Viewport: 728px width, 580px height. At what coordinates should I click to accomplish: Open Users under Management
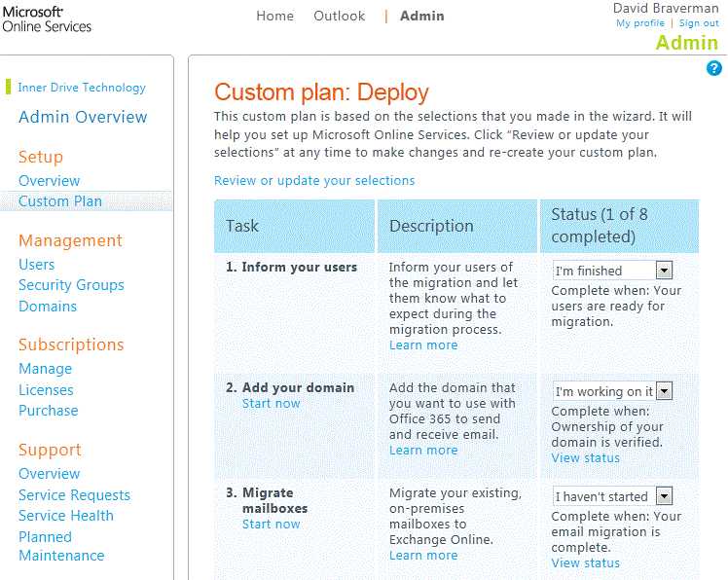(x=37, y=265)
